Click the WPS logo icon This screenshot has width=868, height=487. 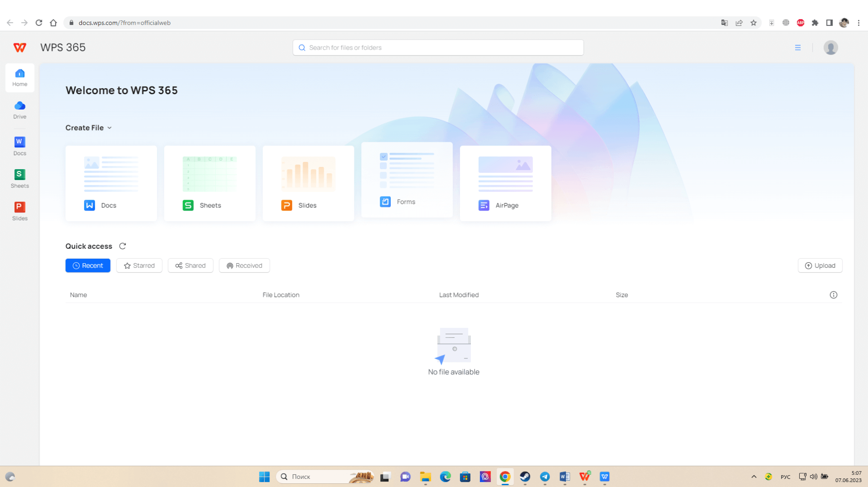pos(20,47)
